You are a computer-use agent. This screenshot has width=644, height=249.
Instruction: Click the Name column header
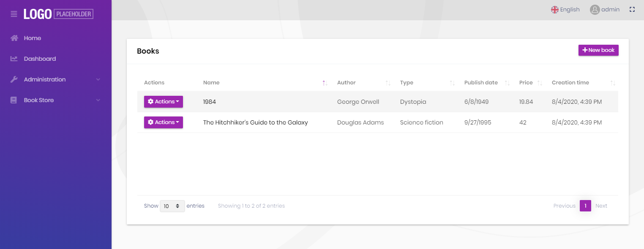[211, 83]
